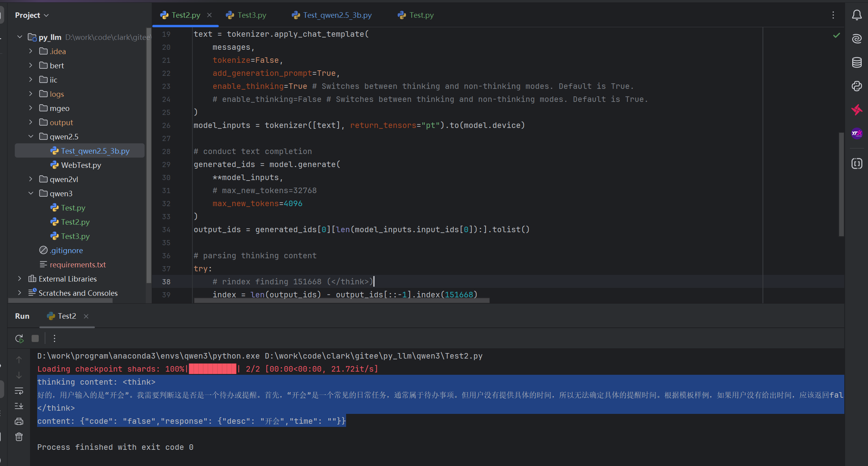Clear console with the trash icon
This screenshot has width=868, height=466.
19,437
